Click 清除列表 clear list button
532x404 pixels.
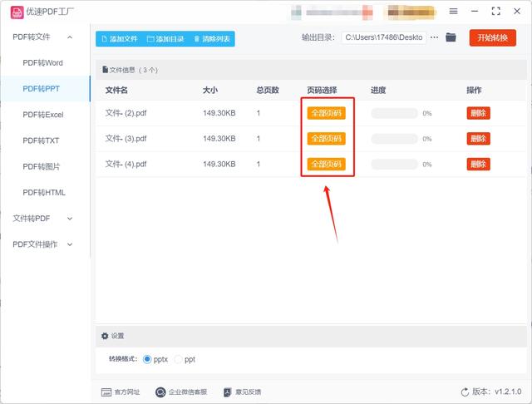(212, 39)
